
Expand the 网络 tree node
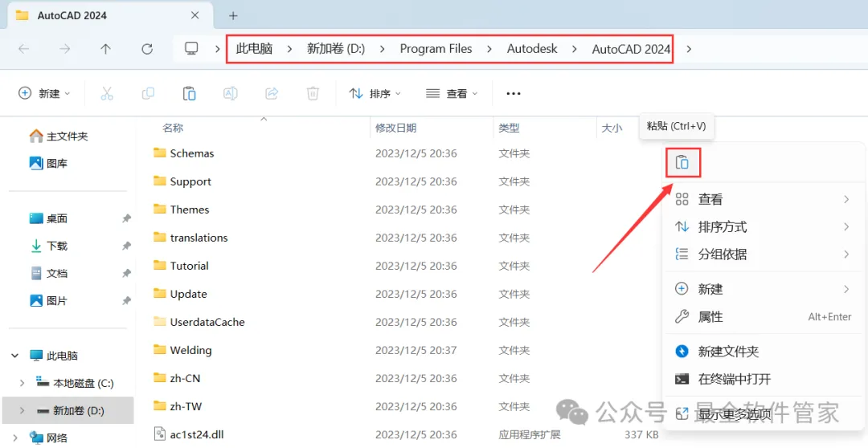coord(15,438)
